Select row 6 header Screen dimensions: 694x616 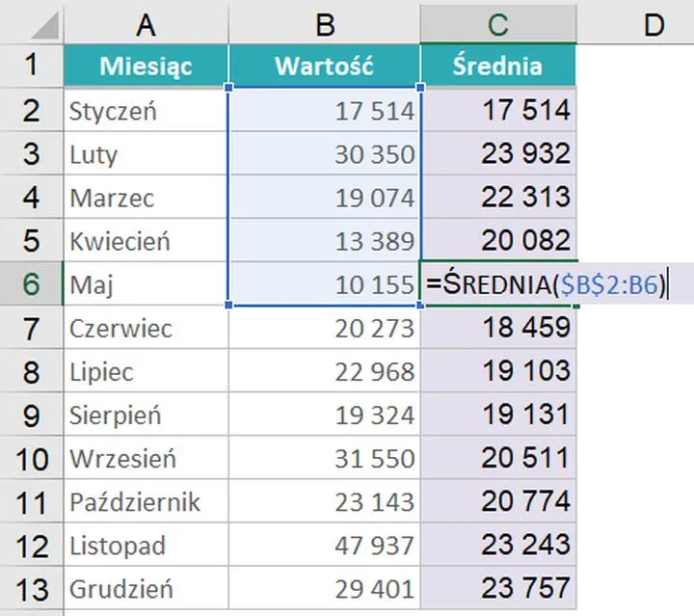pos(31,284)
